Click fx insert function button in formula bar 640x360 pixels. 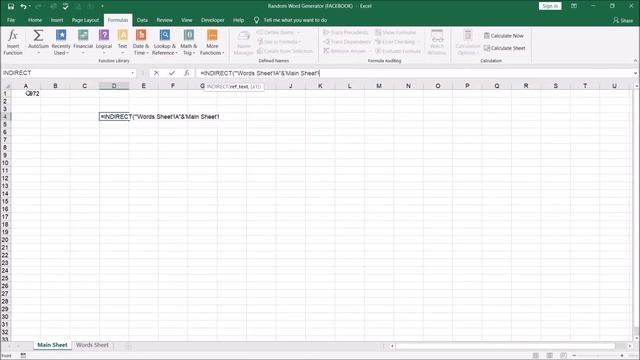[187, 73]
